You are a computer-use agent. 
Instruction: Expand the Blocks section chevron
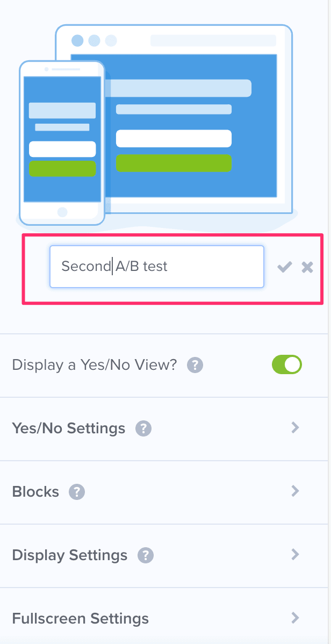point(294,491)
